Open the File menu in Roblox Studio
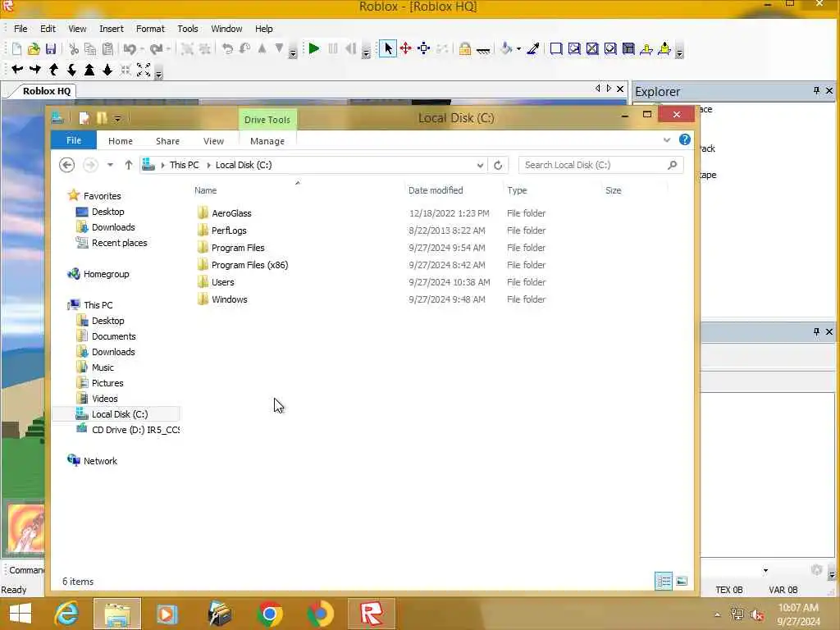Image resolution: width=840 pixels, height=630 pixels. [x=21, y=29]
